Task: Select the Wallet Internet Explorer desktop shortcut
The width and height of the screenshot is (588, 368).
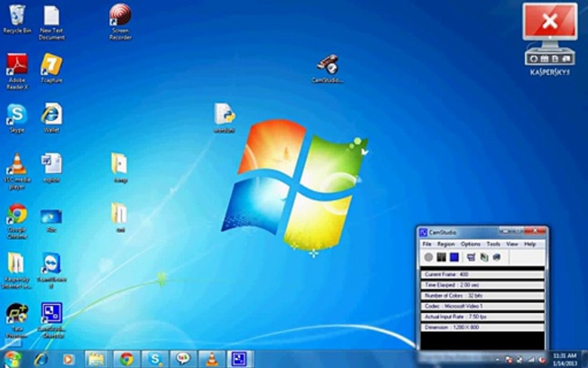Action: [x=52, y=118]
